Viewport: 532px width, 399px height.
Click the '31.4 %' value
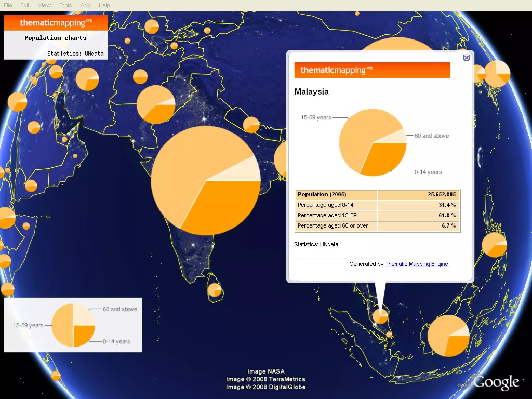(447, 205)
